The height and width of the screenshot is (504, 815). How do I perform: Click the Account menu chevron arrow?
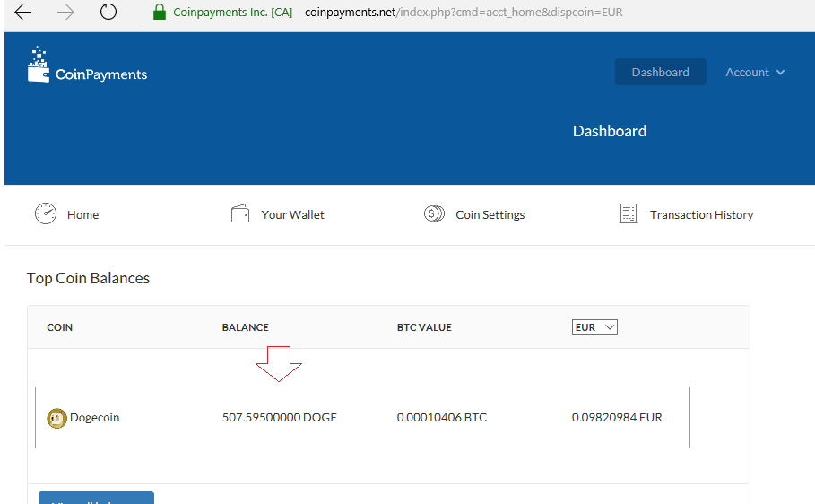point(780,73)
